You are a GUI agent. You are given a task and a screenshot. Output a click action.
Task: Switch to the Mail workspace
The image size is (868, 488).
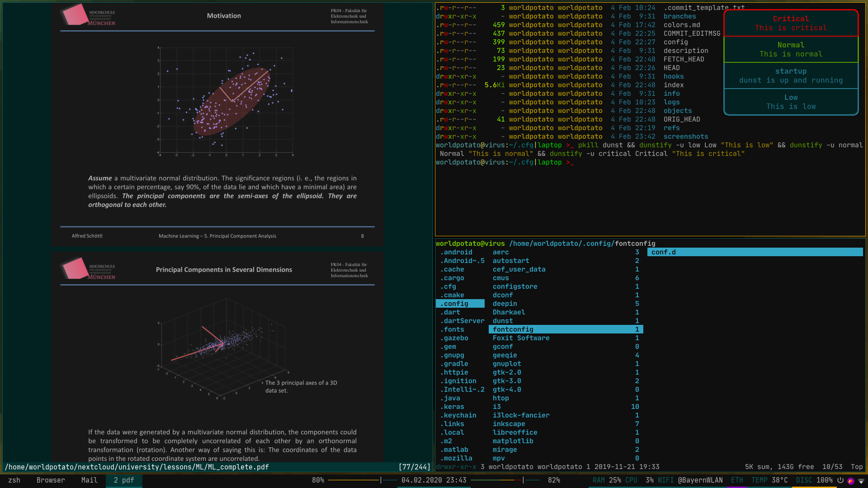click(x=89, y=480)
